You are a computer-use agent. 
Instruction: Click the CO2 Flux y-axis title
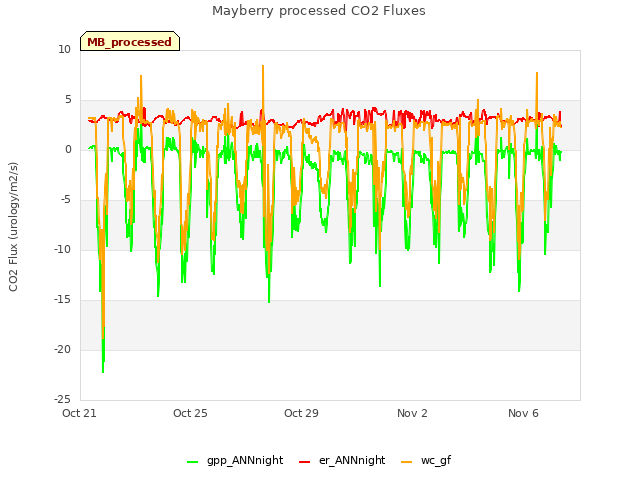point(13,227)
